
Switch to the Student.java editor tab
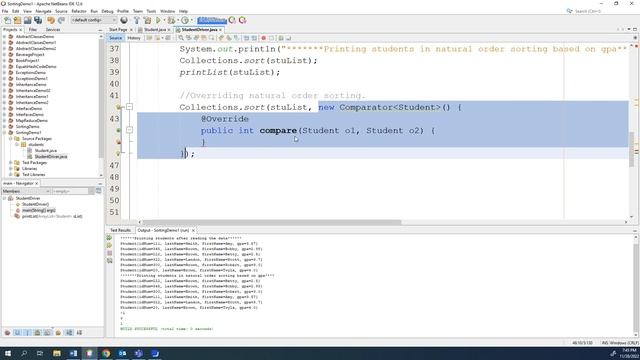coord(155,30)
